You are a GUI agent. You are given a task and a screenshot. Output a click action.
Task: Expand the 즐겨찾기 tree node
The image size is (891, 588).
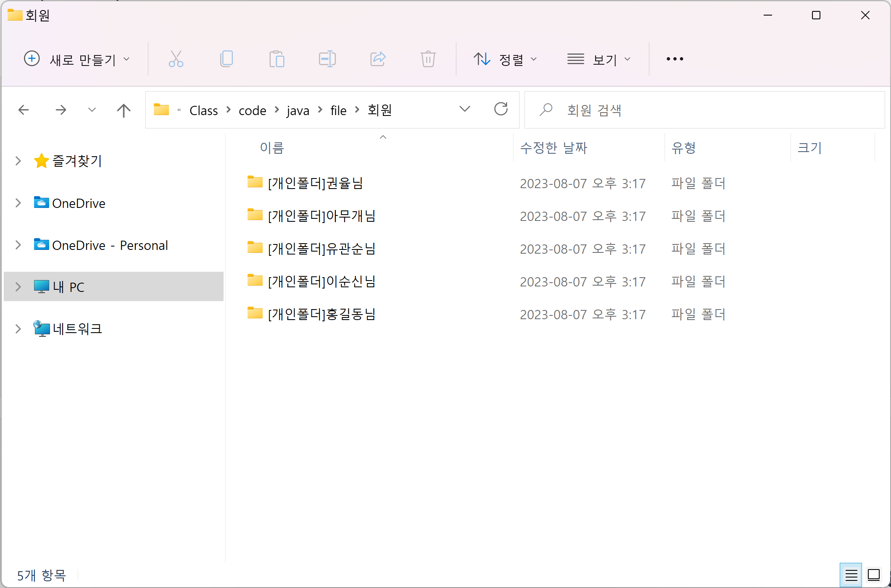(x=18, y=161)
